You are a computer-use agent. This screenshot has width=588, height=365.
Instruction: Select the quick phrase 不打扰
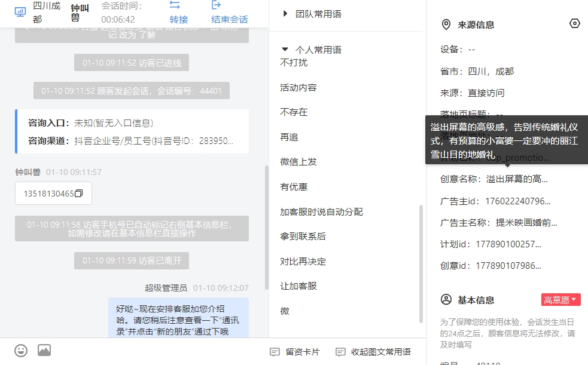click(x=294, y=63)
